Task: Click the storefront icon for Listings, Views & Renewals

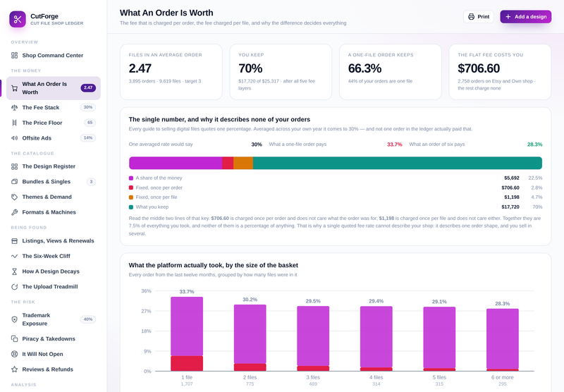Action: point(14,241)
